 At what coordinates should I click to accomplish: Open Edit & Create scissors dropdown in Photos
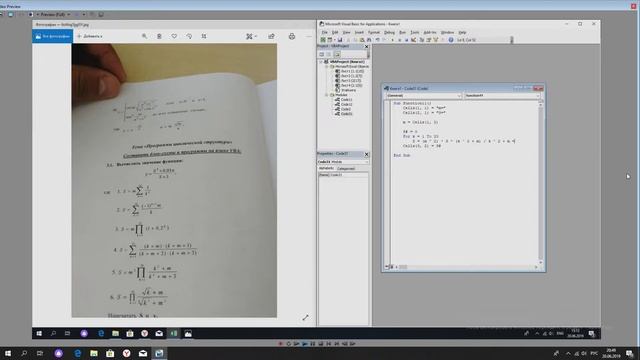pos(251,36)
